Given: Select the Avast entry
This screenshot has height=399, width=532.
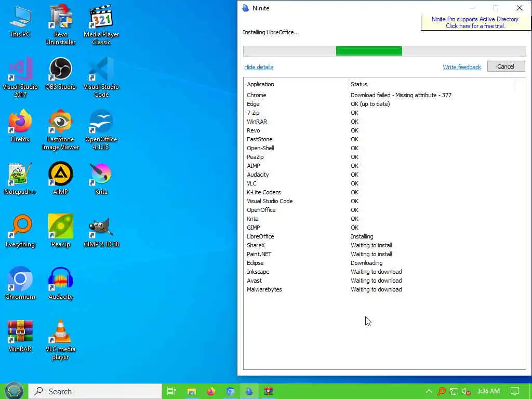Looking at the screenshot, I should 384,281.
